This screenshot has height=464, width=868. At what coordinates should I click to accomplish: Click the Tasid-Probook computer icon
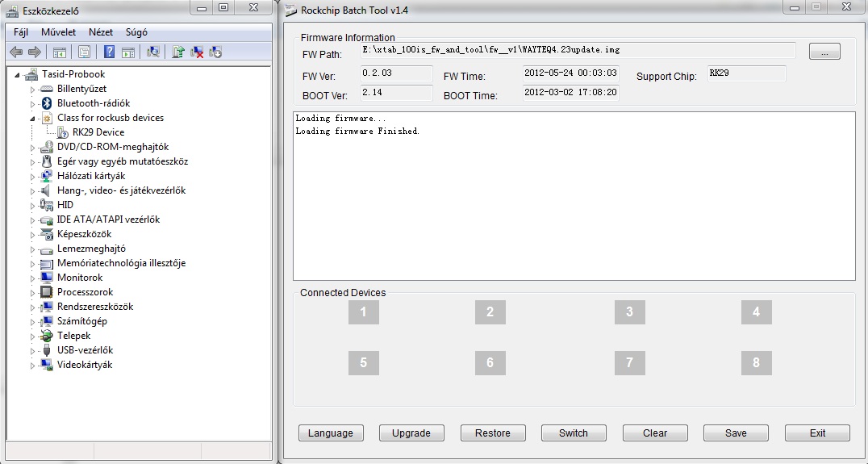(x=32, y=74)
